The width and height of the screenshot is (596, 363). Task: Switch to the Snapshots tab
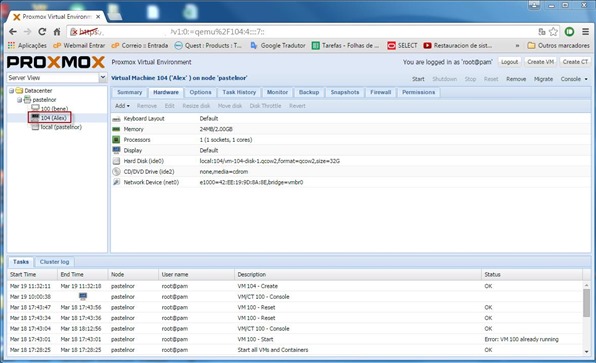click(345, 92)
